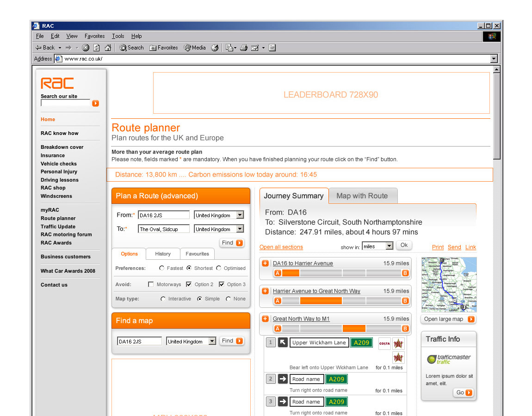Untick the Option 2 checkbox
This screenshot has height=416, width=532.
click(189, 284)
